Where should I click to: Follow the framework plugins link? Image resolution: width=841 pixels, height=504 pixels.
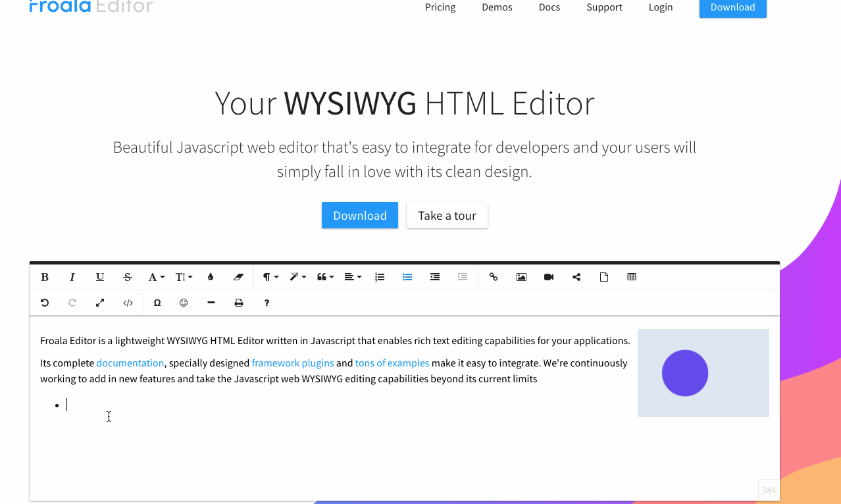click(x=293, y=363)
